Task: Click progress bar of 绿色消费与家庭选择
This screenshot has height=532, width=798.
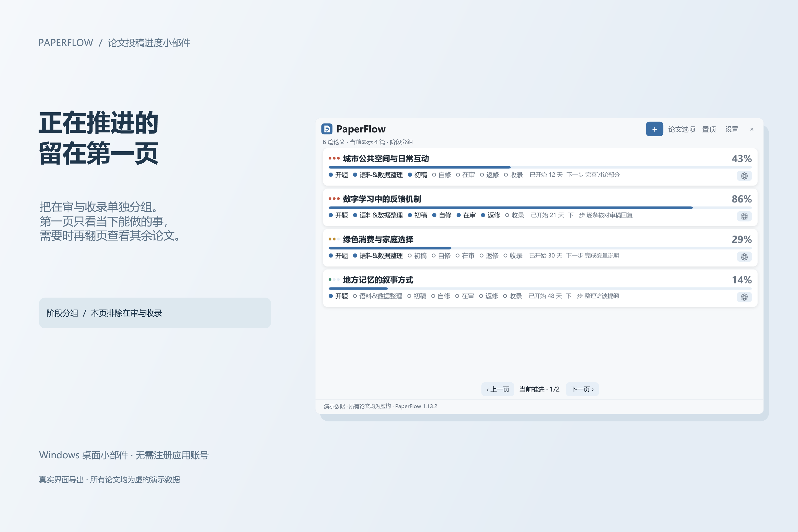Action: (x=540, y=248)
